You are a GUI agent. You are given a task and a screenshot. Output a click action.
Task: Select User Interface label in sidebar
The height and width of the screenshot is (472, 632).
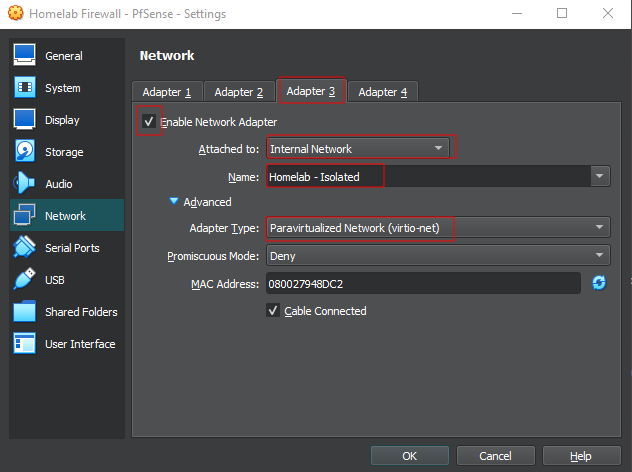(x=80, y=344)
